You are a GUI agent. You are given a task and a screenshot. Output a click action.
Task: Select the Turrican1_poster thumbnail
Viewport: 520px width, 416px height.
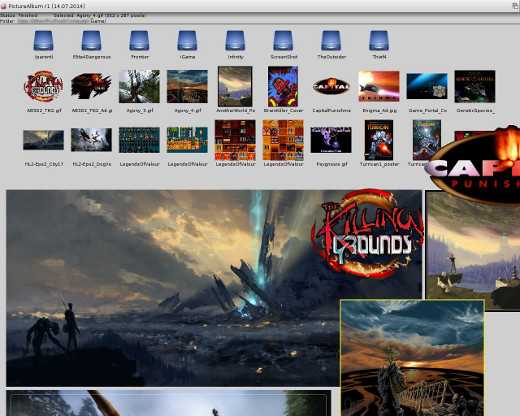pyautogui.click(x=379, y=140)
